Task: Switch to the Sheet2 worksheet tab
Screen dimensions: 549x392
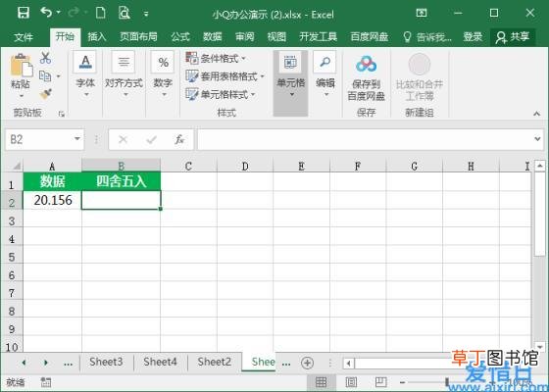Action: [x=215, y=362]
